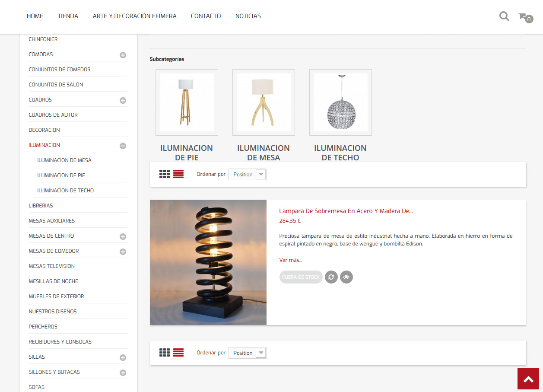
Task: Click the table lamp subcategory thumbnail
Action: (x=264, y=102)
